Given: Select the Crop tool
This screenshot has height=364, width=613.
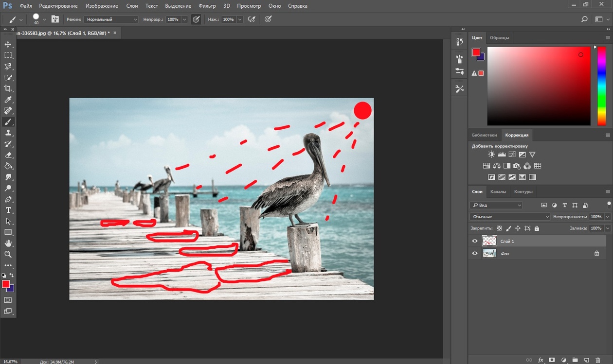Looking at the screenshot, I should coord(8,88).
